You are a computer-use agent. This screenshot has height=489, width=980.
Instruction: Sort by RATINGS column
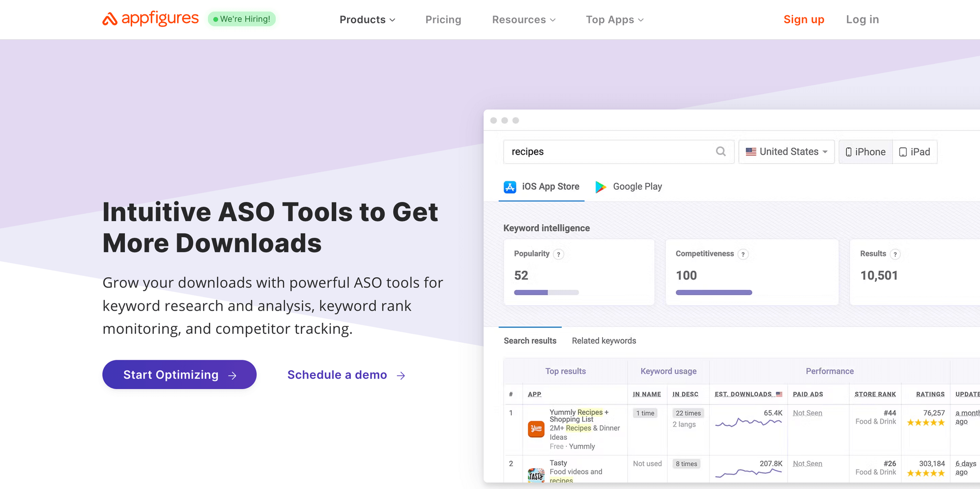point(930,394)
